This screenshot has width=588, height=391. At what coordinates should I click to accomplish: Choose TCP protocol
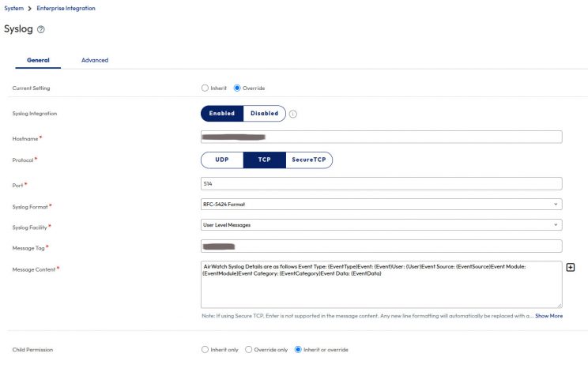click(265, 160)
